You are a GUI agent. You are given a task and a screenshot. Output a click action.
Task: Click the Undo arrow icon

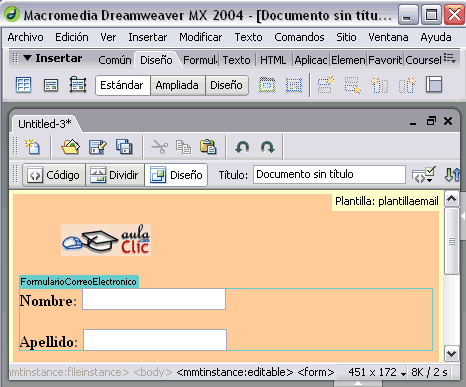coord(242,147)
